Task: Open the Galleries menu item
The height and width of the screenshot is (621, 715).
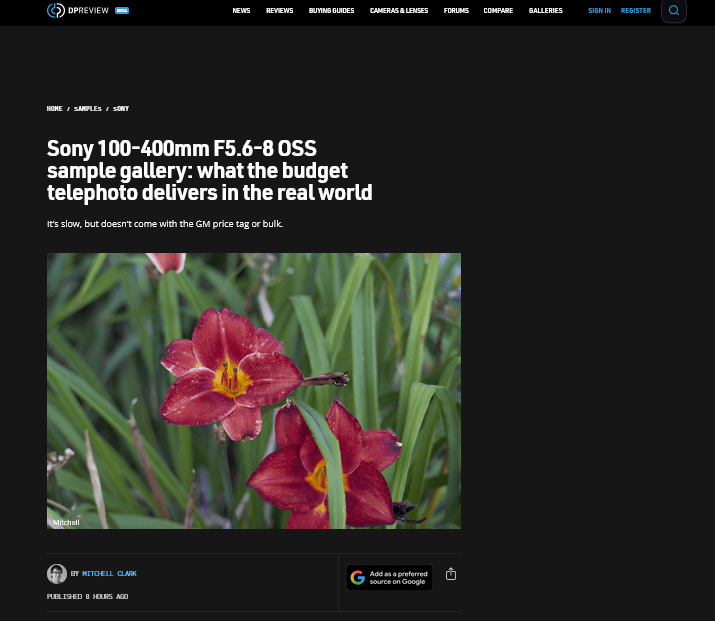Action: point(545,10)
